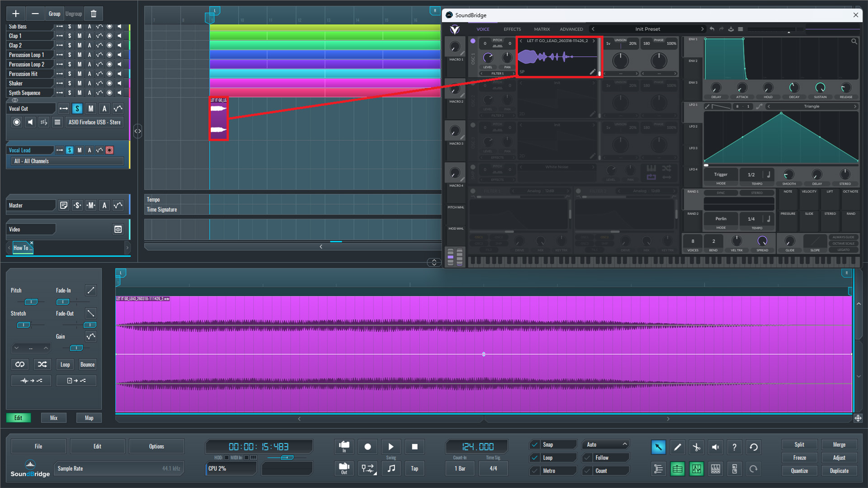The height and width of the screenshot is (488, 868).
Task: Mute the Shaker track
Action: point(80,83)
